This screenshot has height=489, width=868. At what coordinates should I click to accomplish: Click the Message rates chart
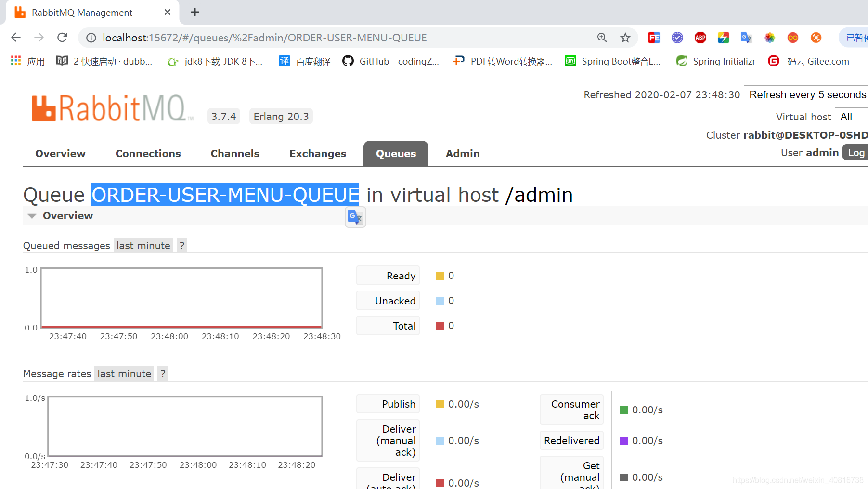(185, 426)
